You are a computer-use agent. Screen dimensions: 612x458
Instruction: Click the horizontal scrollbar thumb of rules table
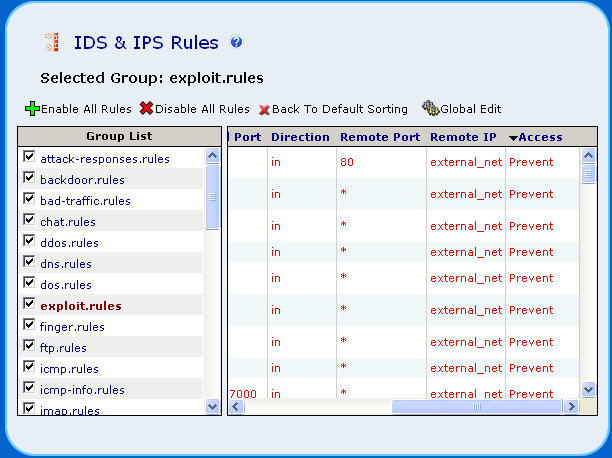pos(477,406)
